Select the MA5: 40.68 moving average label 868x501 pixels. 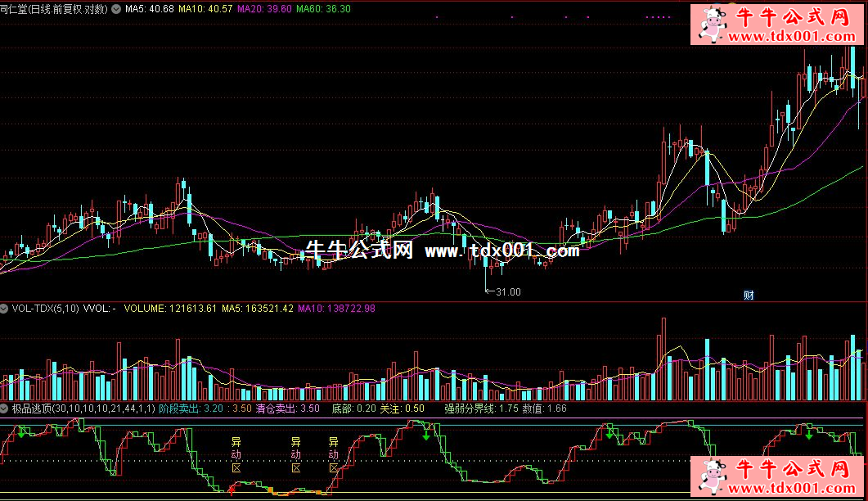pos(149,9)
